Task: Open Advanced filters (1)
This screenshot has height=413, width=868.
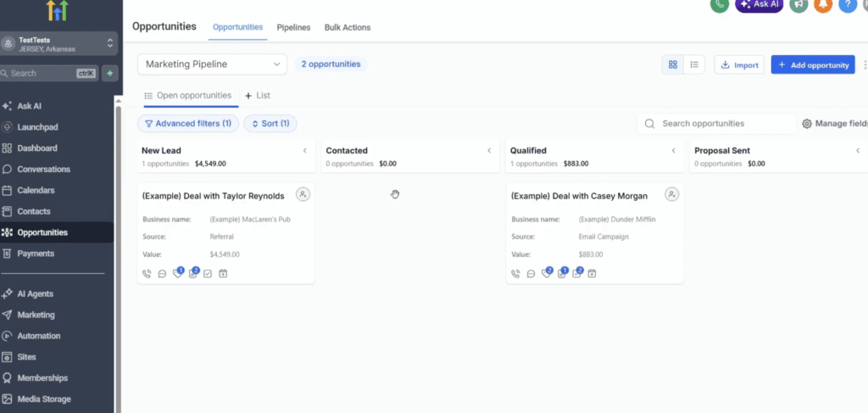Action: click(188, 124)
